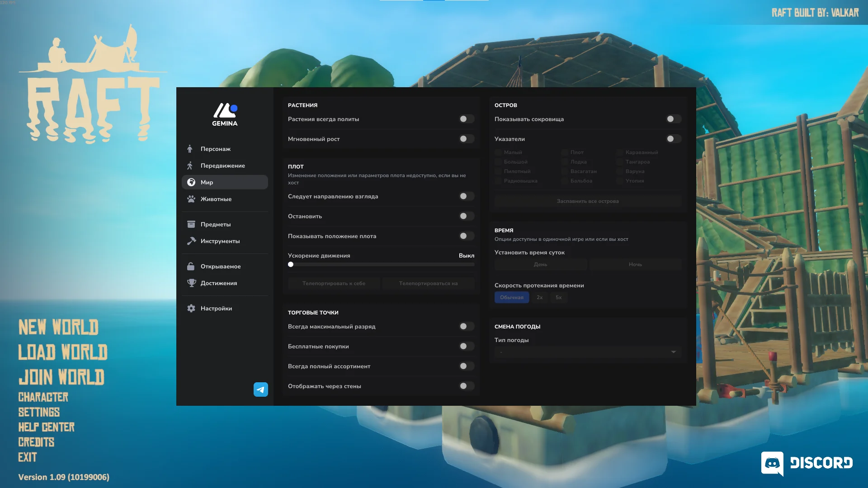Click the Персонаж person icon
Screen dimensions: 868x488
click(190, 149)
